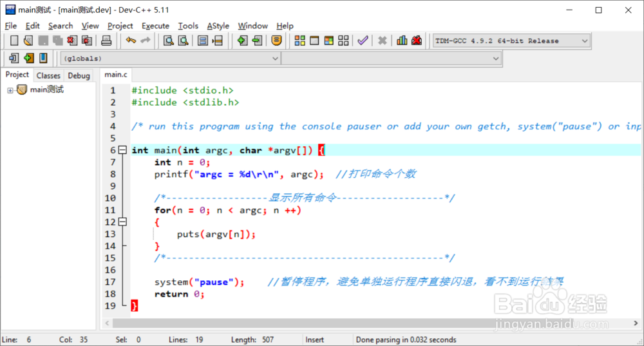
Task: Click the Rebuild All toolbar icon
Action: point(343,41)
